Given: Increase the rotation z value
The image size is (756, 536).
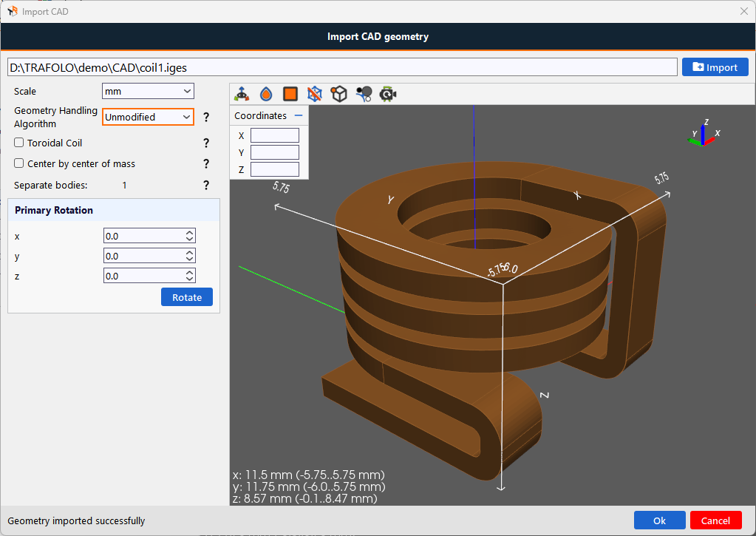Looking at the screenshot, I should pos(189,273).
